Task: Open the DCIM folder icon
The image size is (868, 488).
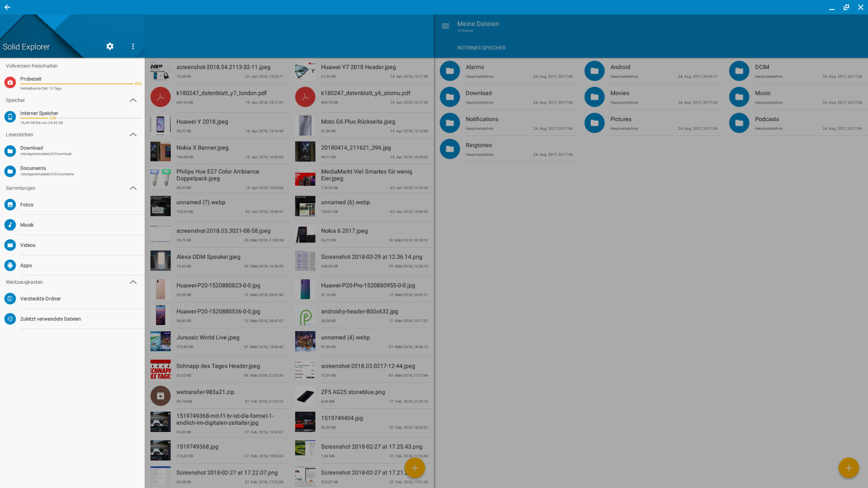Action: coord(739,71)
